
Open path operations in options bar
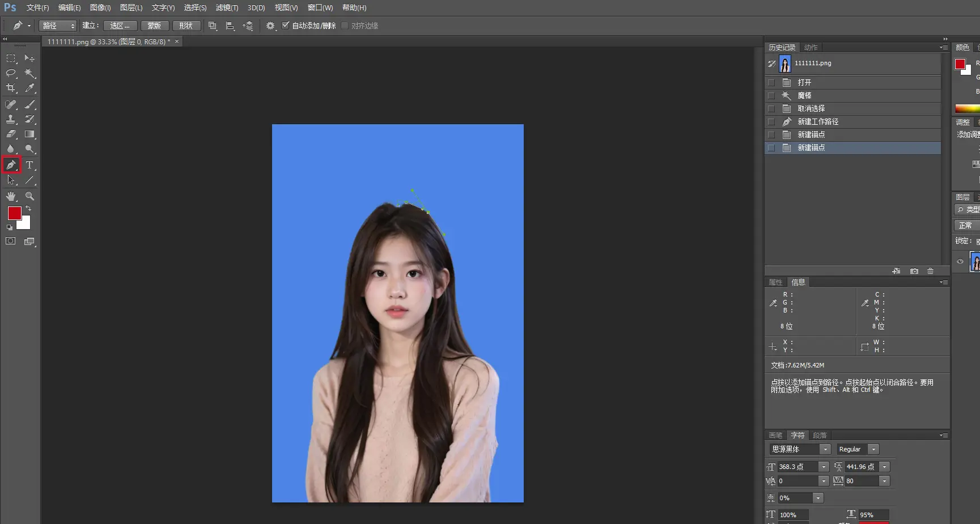(x=213, y=26)
